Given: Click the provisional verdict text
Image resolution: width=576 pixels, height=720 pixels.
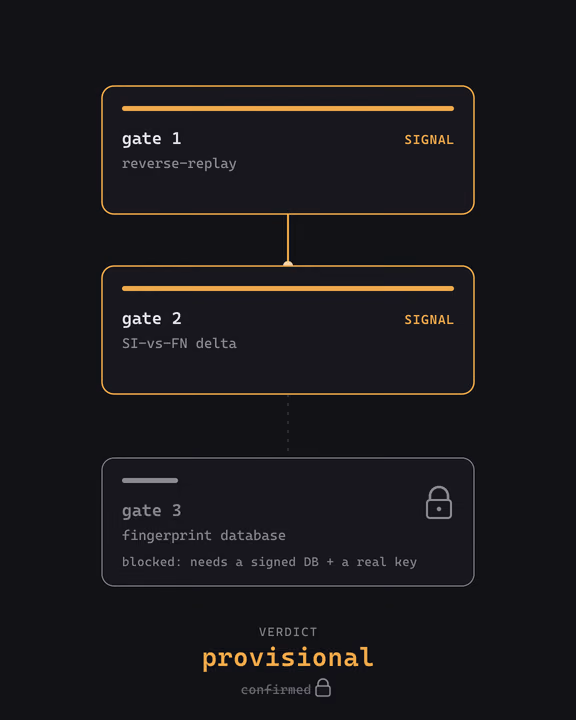Looking at the screenshot, I should [288, 658].
